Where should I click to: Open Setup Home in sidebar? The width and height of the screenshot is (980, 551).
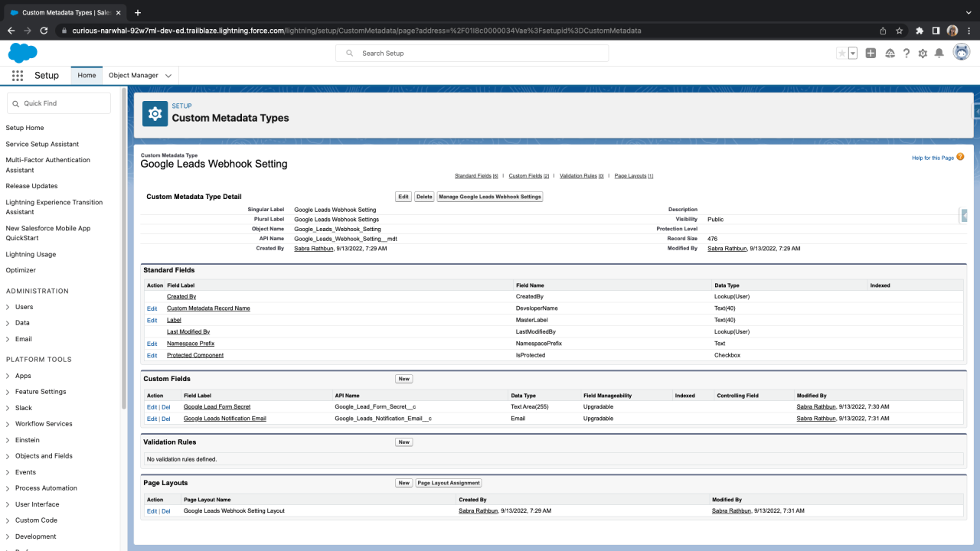[24, 128]
